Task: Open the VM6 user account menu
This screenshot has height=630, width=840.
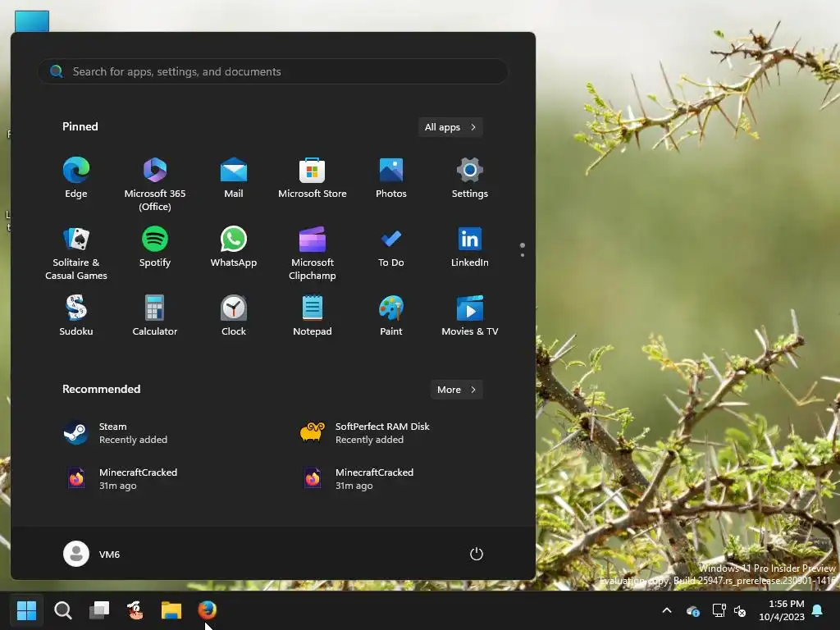Action: 92,554
